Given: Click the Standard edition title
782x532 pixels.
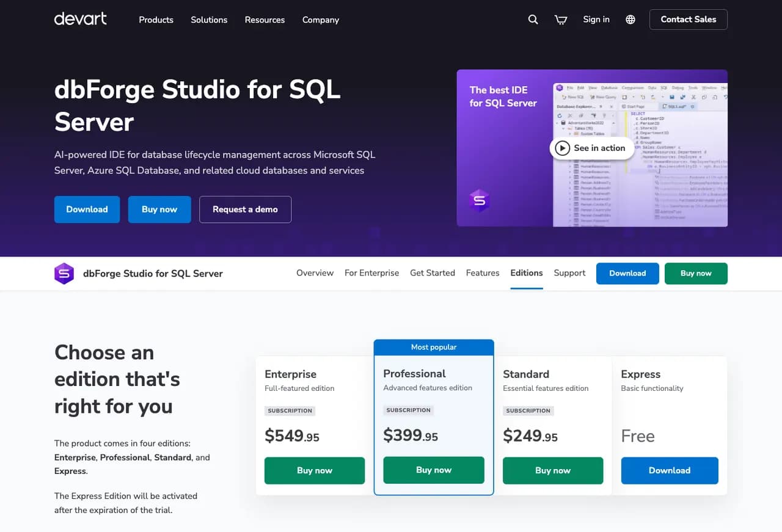Looking at the screenshot, I should pos(526,374).
